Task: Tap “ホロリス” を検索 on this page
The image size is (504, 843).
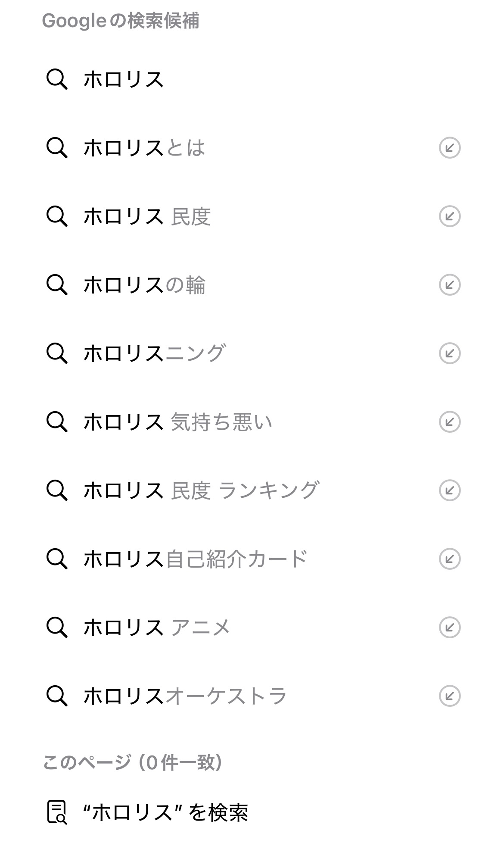Action: [165, 813]
